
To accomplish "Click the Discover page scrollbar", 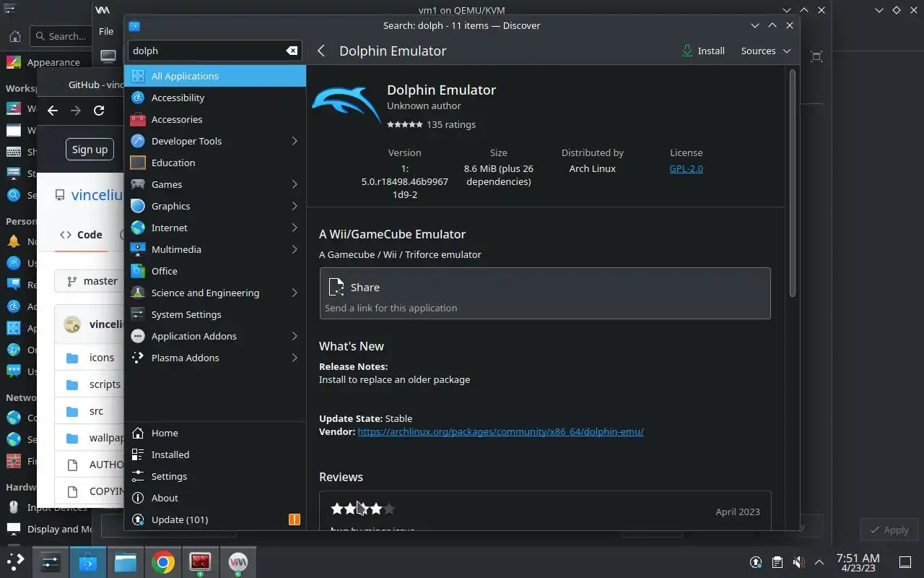I will [x=792, y=184].
